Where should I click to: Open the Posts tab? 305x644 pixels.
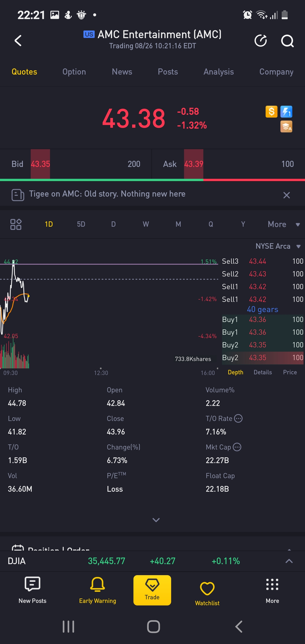tap(168, 72)
